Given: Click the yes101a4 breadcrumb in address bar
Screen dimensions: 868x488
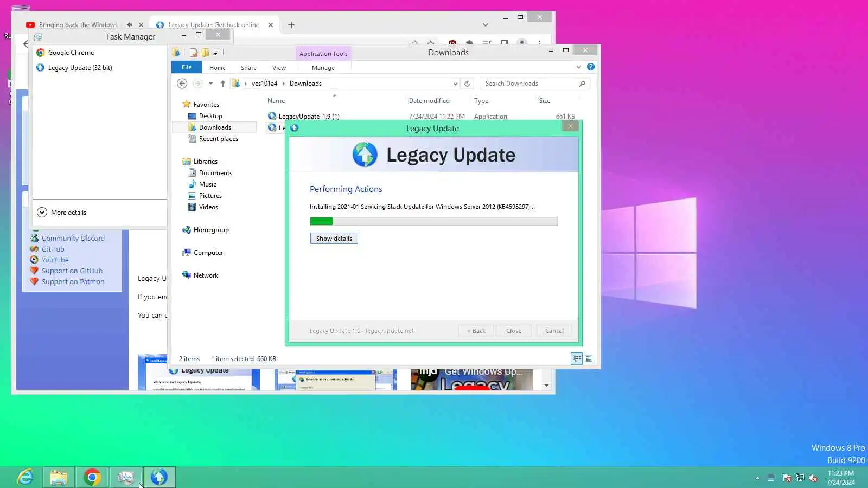Looking at the screenshot, I should point(264,84).
